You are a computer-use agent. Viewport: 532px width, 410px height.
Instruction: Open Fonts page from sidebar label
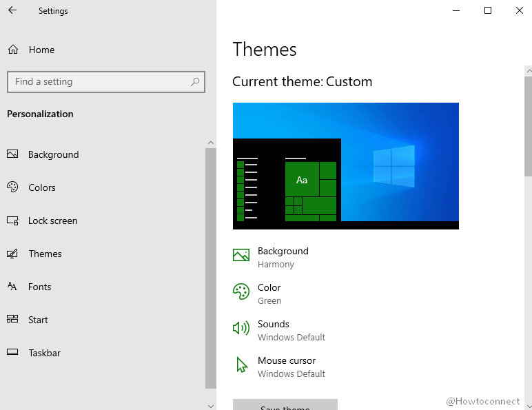(40, 287)
